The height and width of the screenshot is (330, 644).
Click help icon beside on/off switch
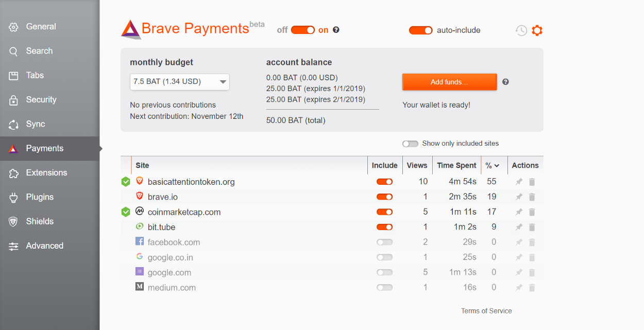336,30
